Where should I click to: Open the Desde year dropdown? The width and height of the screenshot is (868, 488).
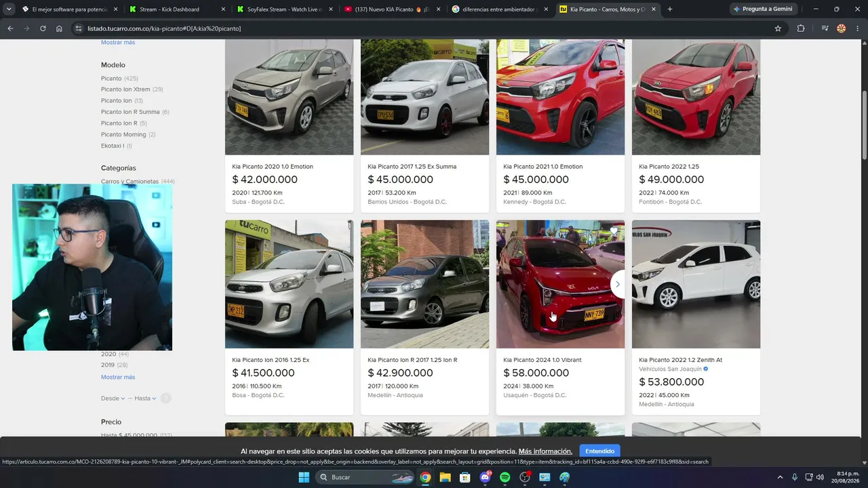113,399
